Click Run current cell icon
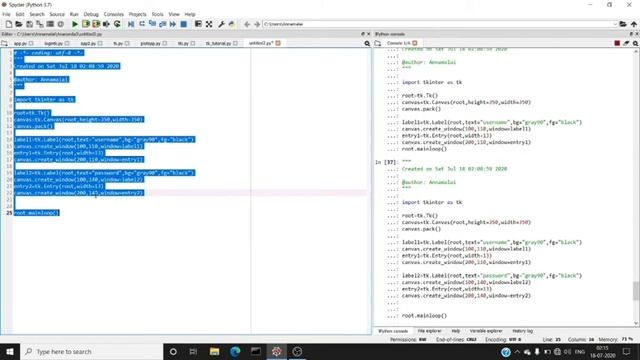640x360 pixels. point(86,24)
